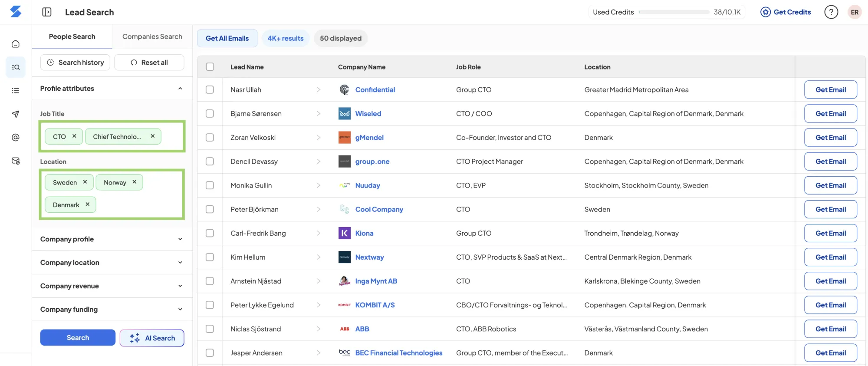
Task: Check the box for Nasr Ullah
Action: point(210,90)
